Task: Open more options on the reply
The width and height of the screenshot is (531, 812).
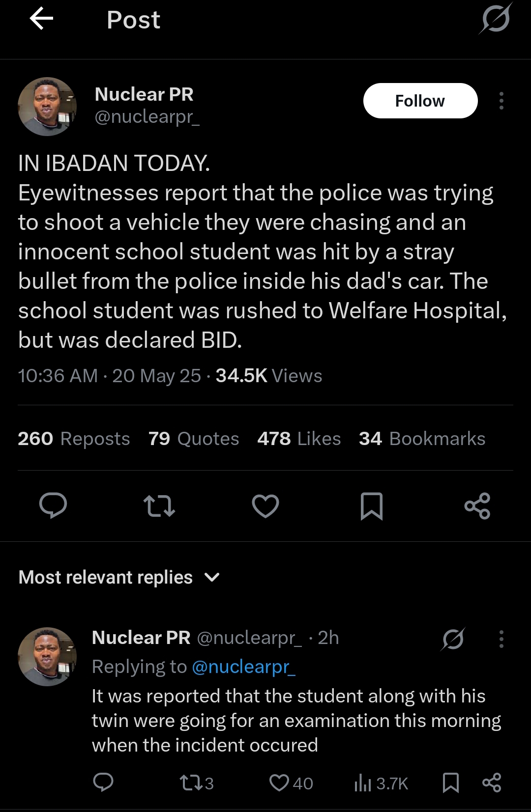Action: pos(501,639)
